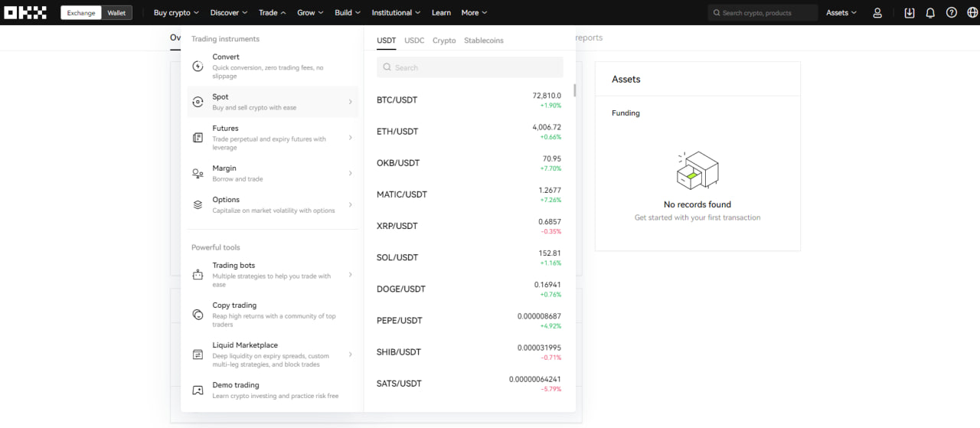Screen dimensions: 980x428
Task: Open the BTC/USDT pair
Action: pyautogui.click(x=469, y=100)
